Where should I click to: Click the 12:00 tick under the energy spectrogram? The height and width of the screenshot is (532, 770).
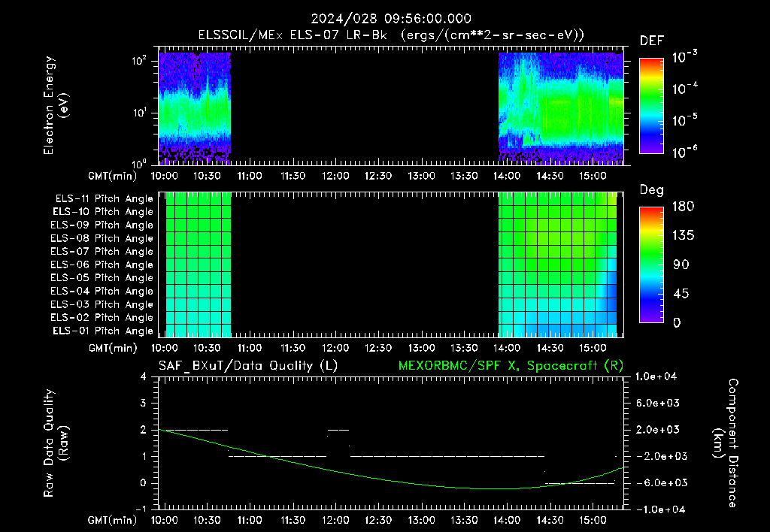coord(335,176)
